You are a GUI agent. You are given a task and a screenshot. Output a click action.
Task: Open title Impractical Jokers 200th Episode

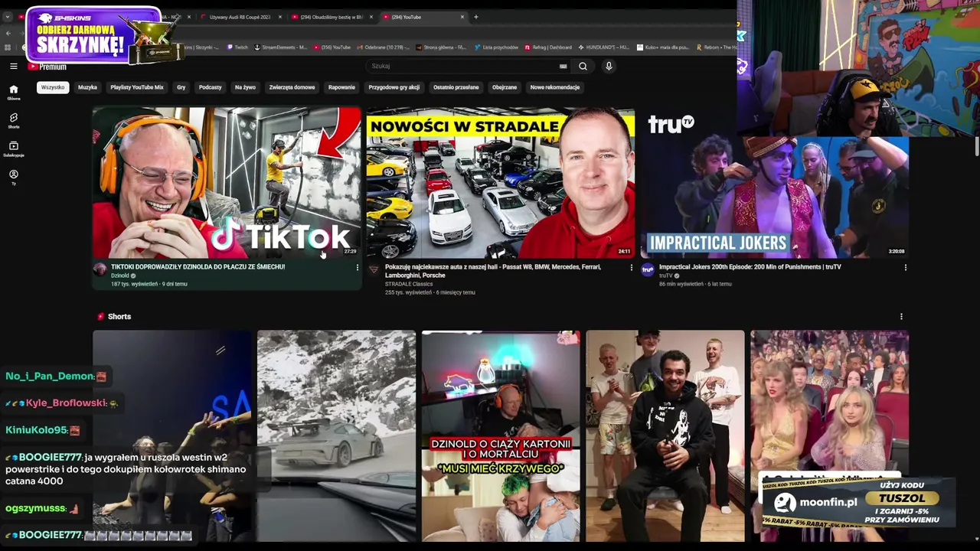(750, 267)
